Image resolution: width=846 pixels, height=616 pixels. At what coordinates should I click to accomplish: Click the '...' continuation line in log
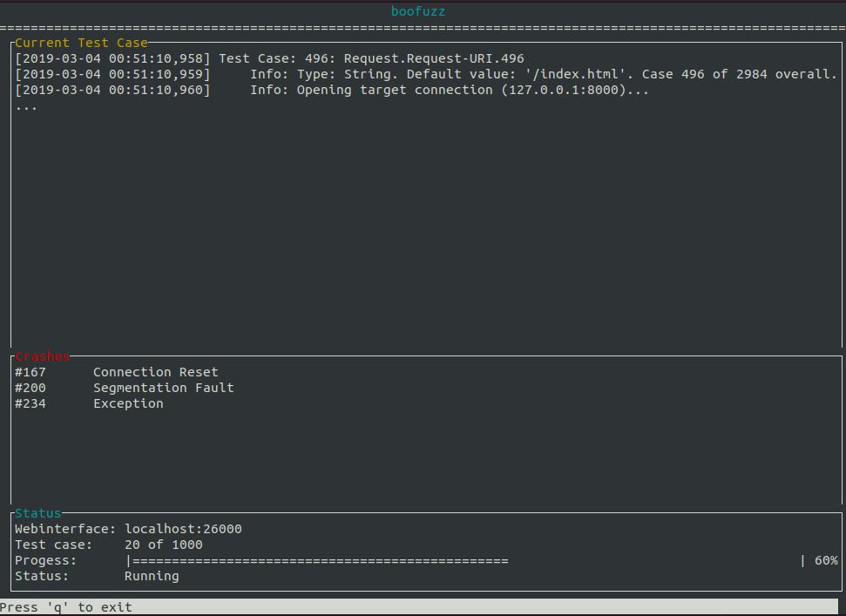(26, 107)
